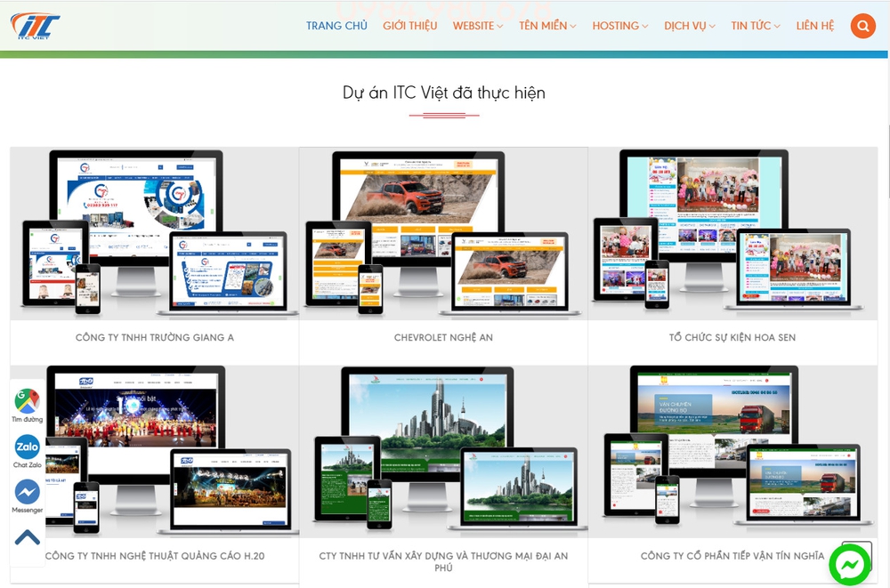
Task: Open the LIÊN HỆ menu item
Action: [x=815, y=26]
